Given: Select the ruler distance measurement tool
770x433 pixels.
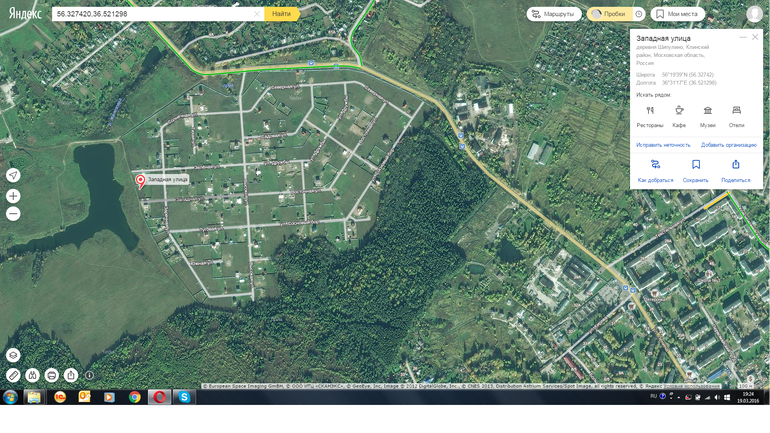Looking at the screenshot, I should [x=13, y=375].
